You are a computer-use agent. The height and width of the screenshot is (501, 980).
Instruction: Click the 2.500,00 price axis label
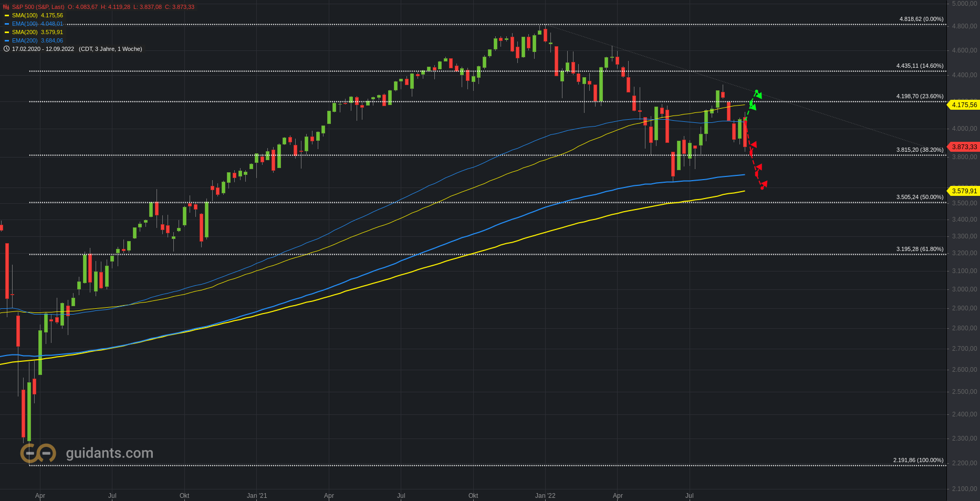pos(965,392)
